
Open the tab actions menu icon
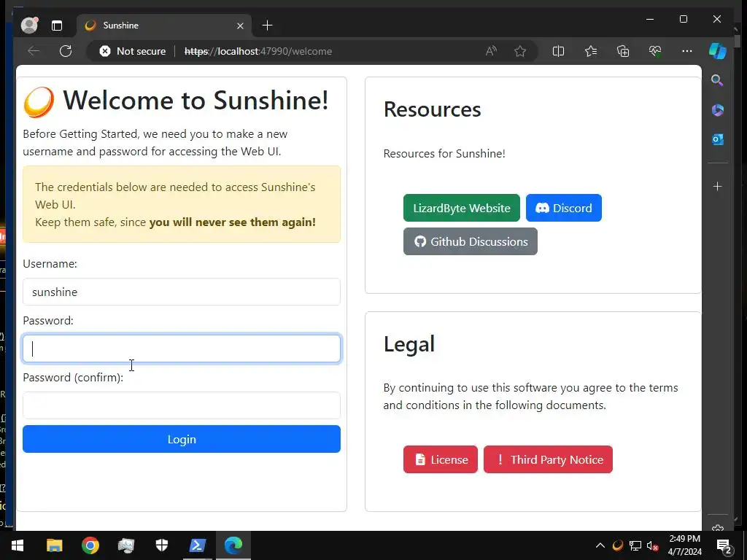57,26
